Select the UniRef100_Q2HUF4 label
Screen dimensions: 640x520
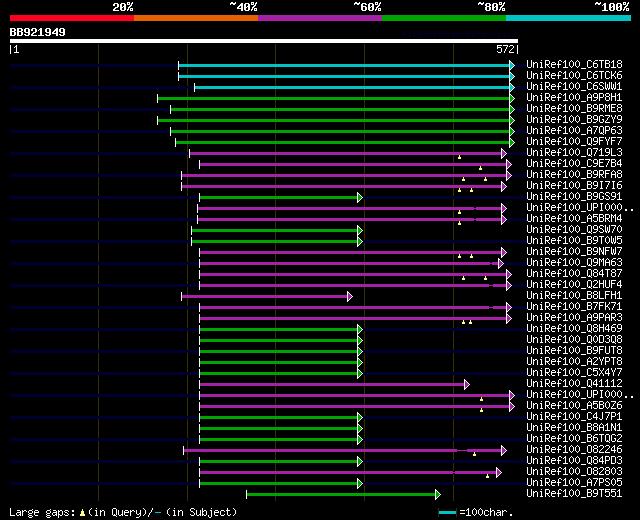(x=574, y=285)
